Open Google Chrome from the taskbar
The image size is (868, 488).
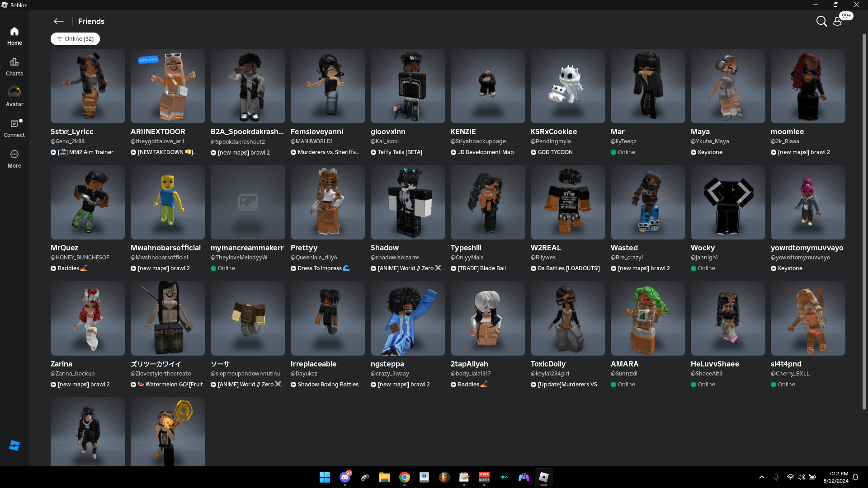click(404, 477)
